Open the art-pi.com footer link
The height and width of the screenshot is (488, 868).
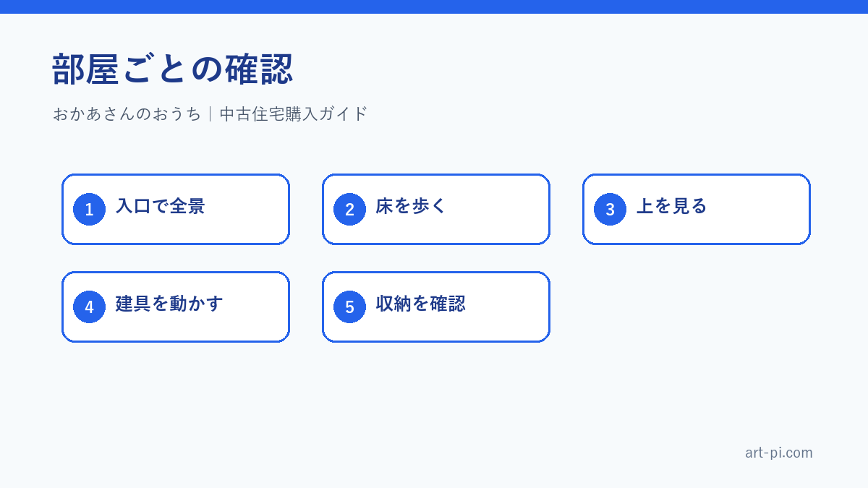coord(779,453)
